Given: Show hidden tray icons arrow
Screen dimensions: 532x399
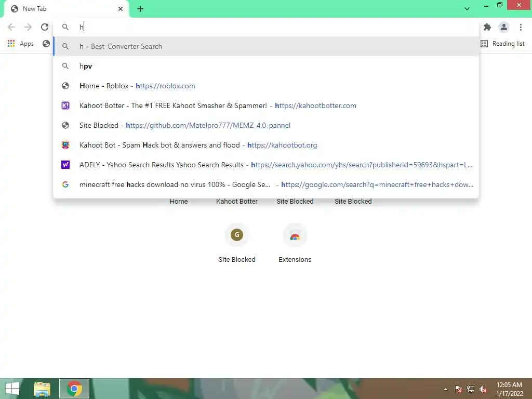Looking at the screenshot, I should coord(445,389).
